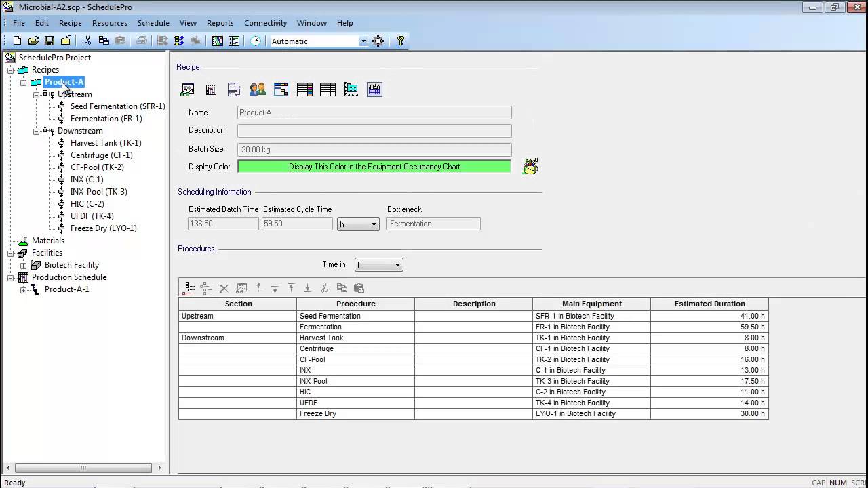Click the tree panel horizontal scrollbar

[x=83, y=468]
